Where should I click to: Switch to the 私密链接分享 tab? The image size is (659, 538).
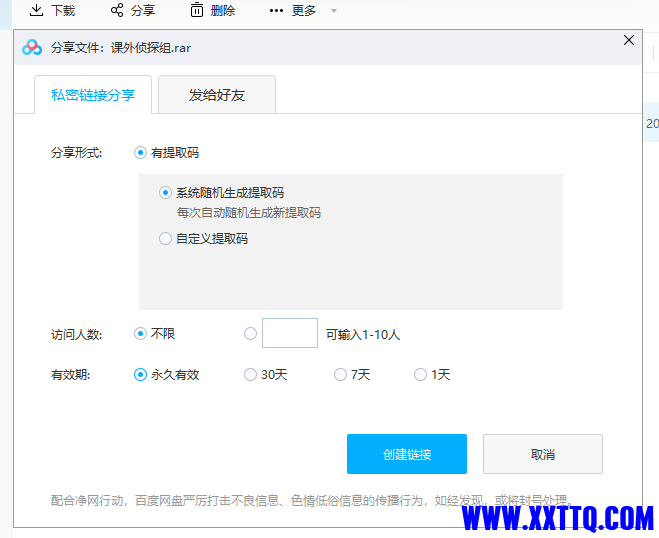(93, 95)
